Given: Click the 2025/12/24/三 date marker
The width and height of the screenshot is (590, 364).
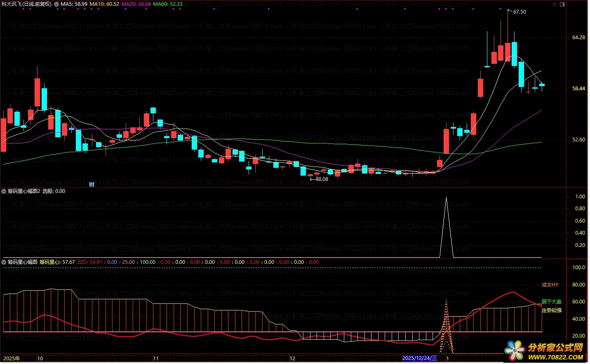Looking at the screenshot, I should click(419, 358).
